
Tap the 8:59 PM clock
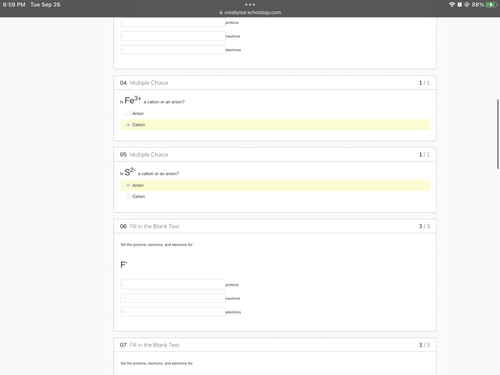coord(14,5)
